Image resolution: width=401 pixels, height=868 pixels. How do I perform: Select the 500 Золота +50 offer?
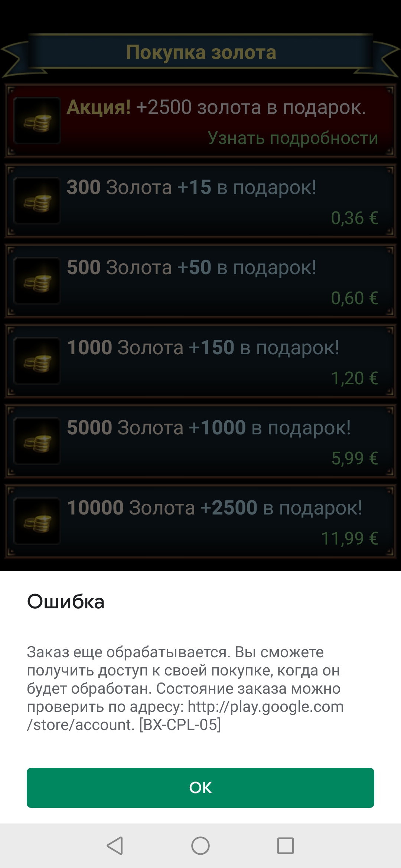(x=200, y=281)
